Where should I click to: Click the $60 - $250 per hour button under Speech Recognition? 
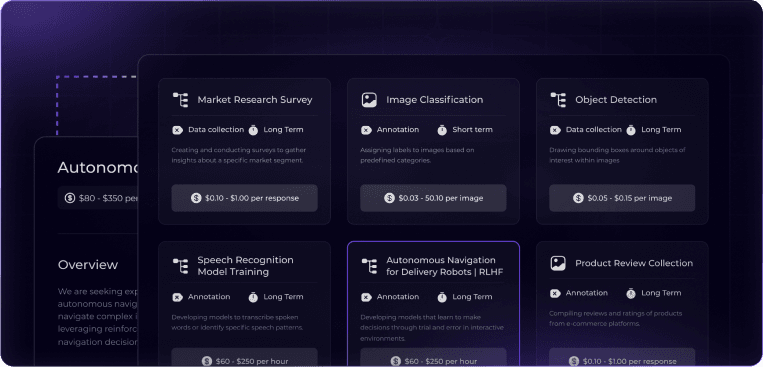244,358
